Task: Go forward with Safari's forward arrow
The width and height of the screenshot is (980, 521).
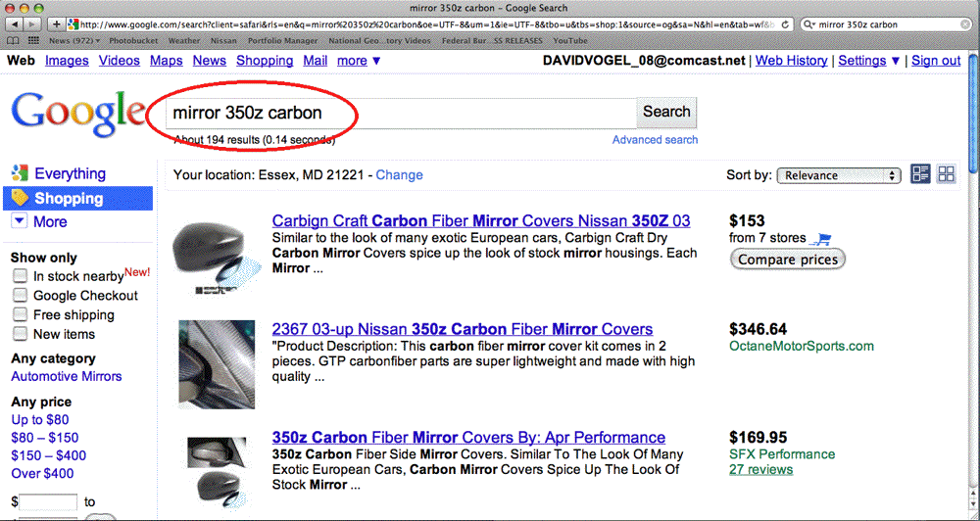Action: [32, 24]
